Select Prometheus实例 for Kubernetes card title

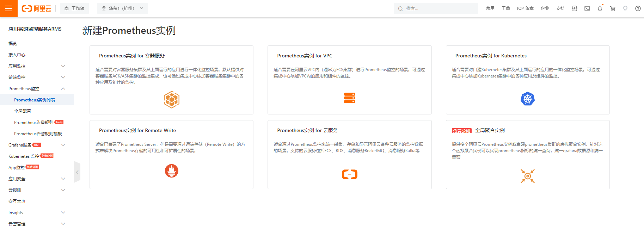(x=491, y=56)
